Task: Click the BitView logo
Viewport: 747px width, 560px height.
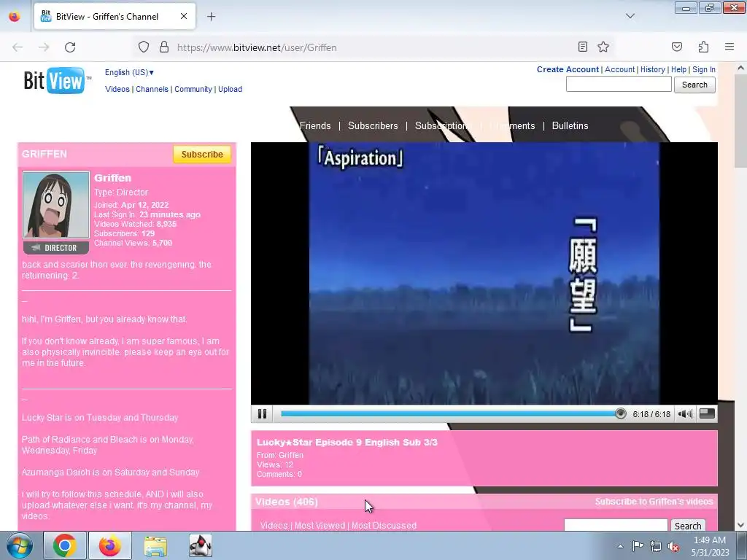Action: [x=57, y=80]
